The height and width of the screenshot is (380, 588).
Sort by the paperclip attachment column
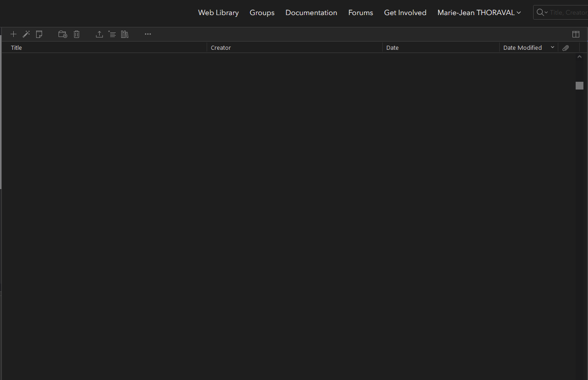pyautogui.click(x=566, y=47)
